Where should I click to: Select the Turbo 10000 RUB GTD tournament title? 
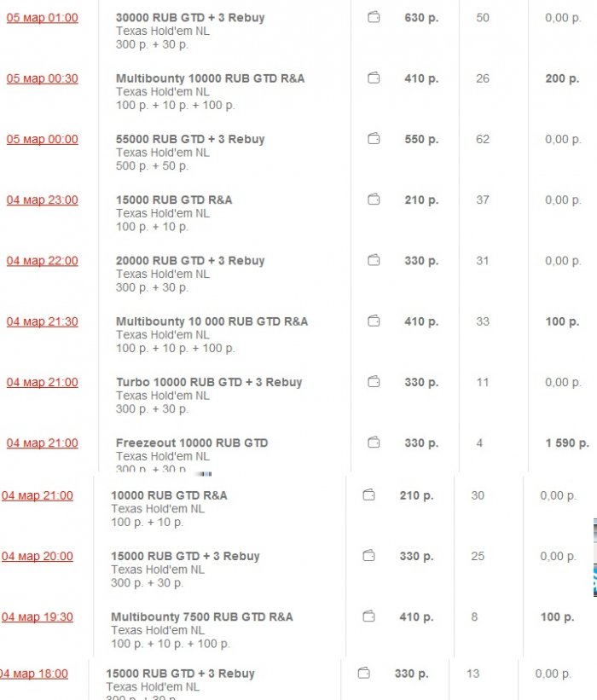[209, 382]
